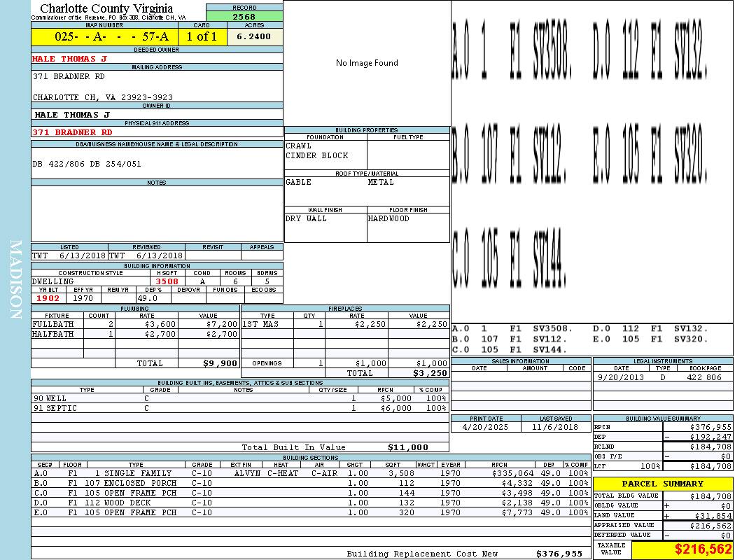
Task: Click year built value 1902
Action: [x=48, y=298]
